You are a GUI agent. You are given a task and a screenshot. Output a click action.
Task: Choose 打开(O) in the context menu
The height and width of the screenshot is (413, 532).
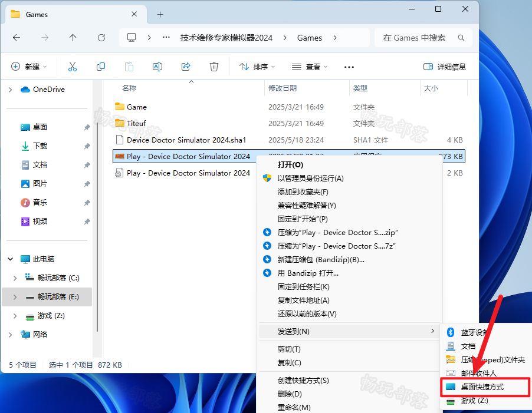pos(350,165)
